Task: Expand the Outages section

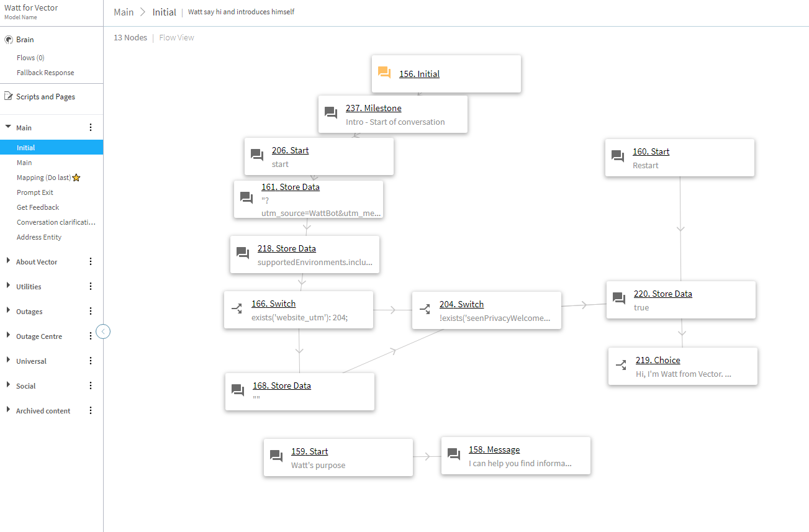Action: coord(9,311)
